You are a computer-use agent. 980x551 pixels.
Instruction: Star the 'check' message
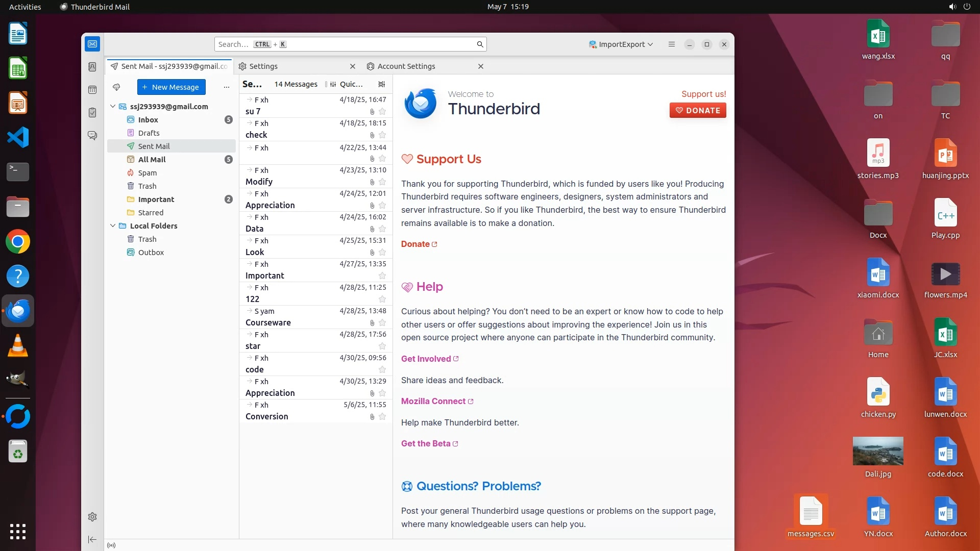tap(382, 135)
